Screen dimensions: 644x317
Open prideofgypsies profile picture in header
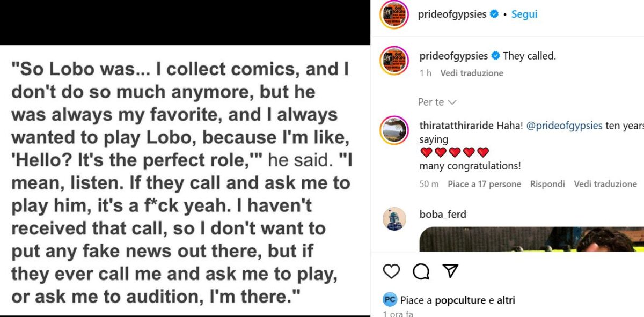394,14
